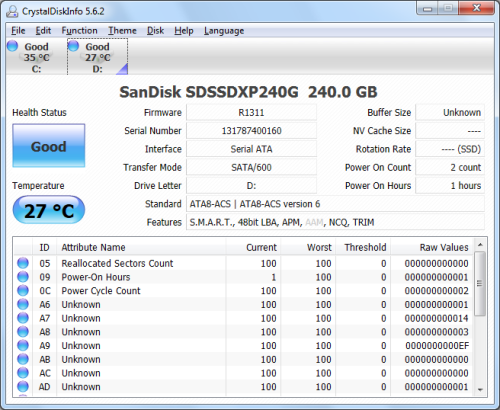Open the Theme menu
The height and width of the screenshot is (410, 500).
pos(122,31)
